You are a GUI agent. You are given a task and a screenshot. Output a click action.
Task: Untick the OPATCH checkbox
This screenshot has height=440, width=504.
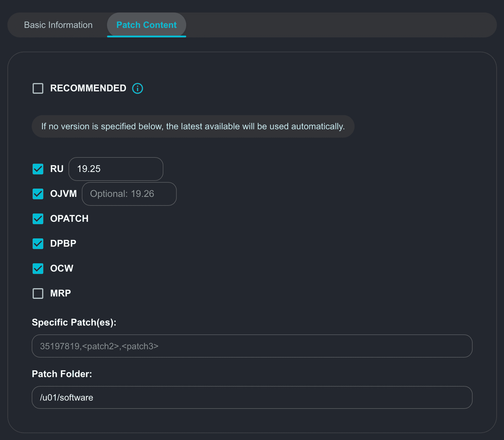[x=38, y=219]
